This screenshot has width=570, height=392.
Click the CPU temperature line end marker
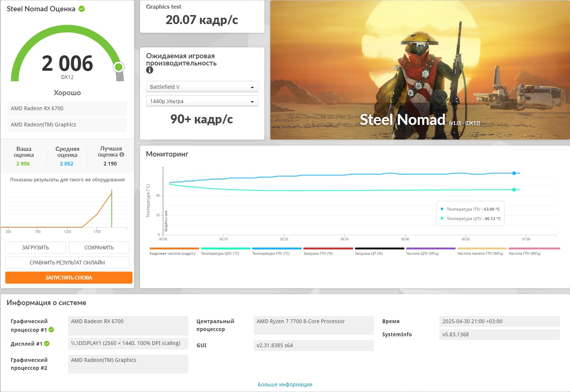pyautogui.click(x=514, y=190)
